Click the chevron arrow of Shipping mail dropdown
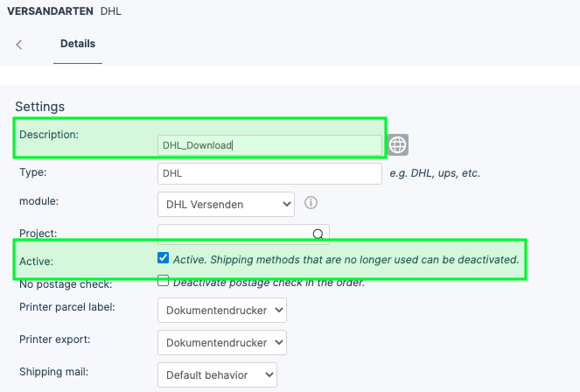The width and height of the screenshot is (580, 392). [x=269, y=374]
